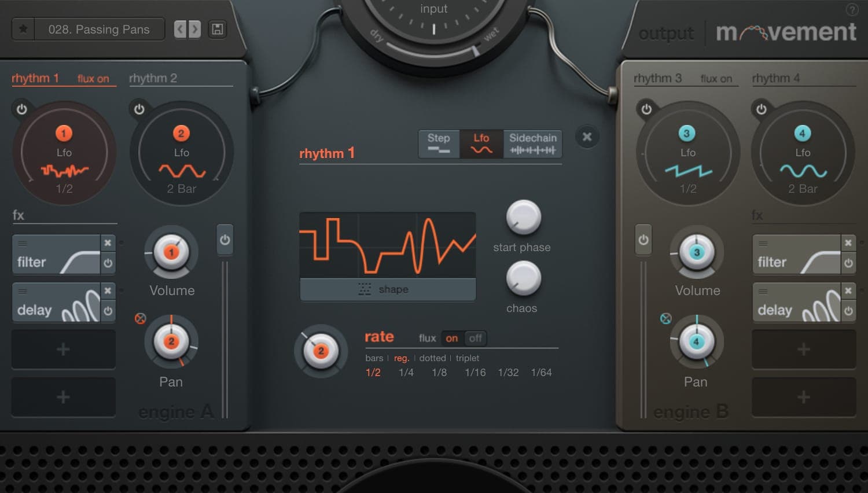Click engine B Pan modulation link icon
The width and height of the screenshot is (868, 493).
tap(666, 318)
